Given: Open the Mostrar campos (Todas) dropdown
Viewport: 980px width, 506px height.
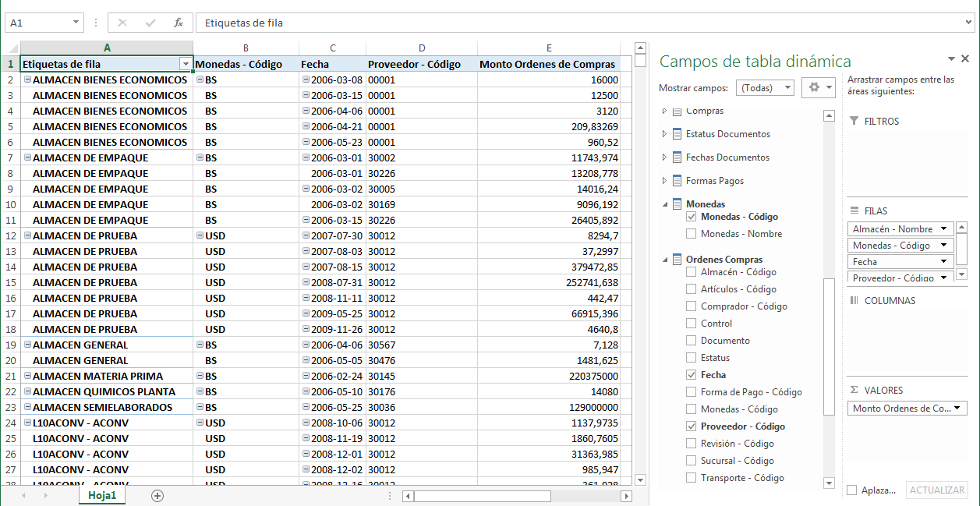Looking at the screenshot, I should (764, 88).
